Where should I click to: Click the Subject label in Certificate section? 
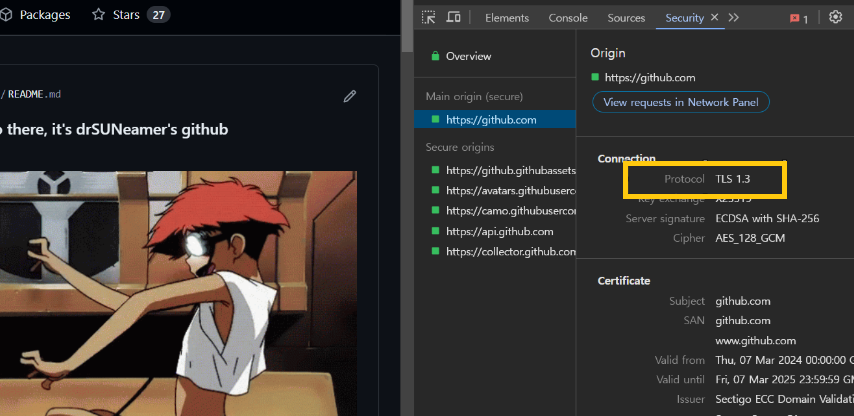tap(687, 301)
